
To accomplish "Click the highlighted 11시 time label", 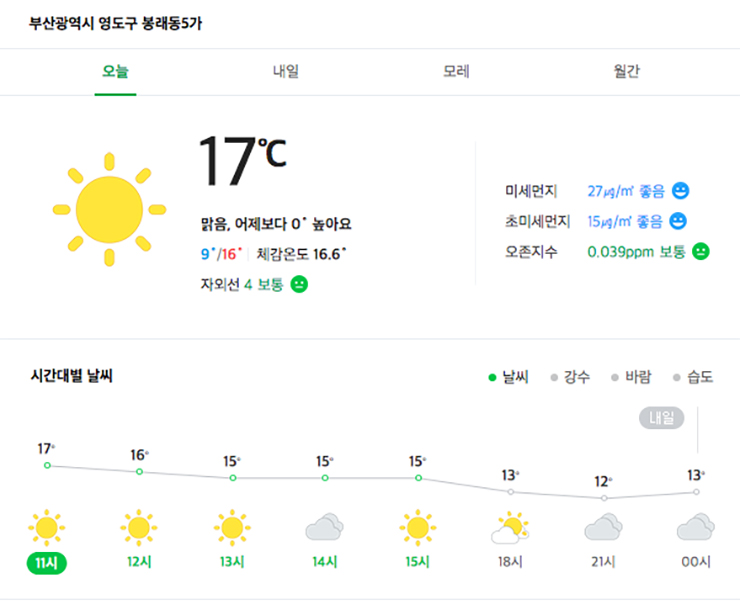I will (46, 562).
